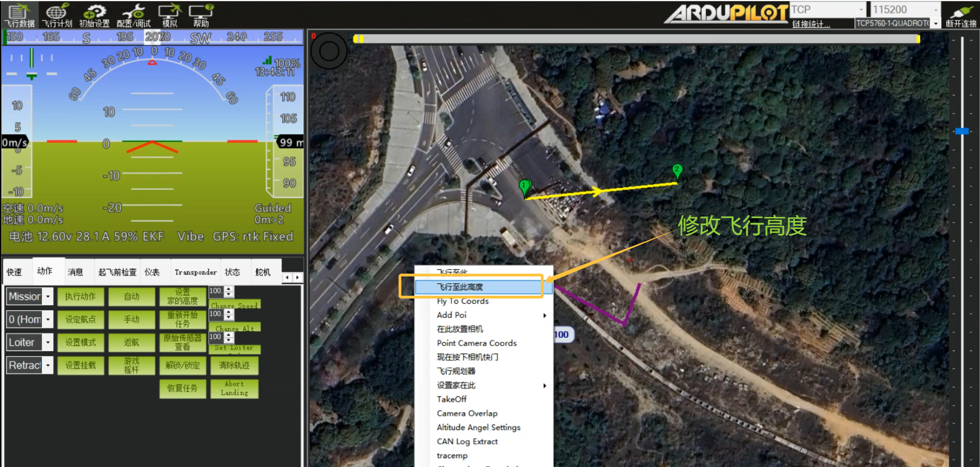980x467 pixels.
Task: Open 配置/调试 config tuning wrench icon
Action: [133, 15]
